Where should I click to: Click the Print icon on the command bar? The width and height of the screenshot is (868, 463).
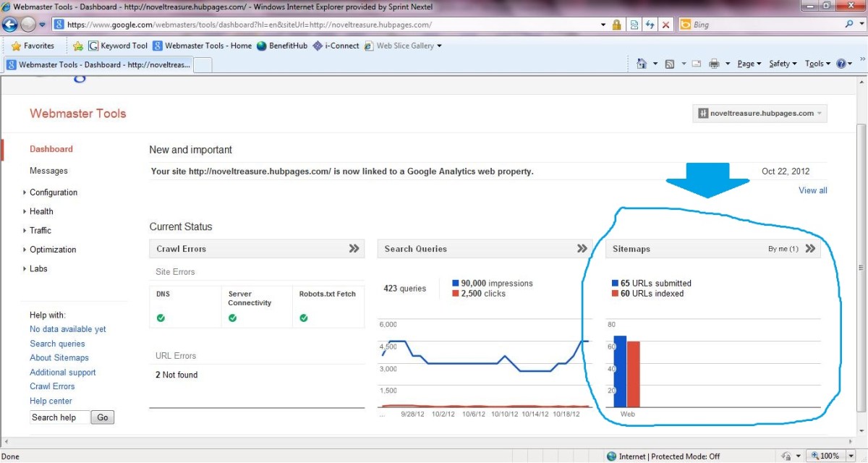point(713,64)
